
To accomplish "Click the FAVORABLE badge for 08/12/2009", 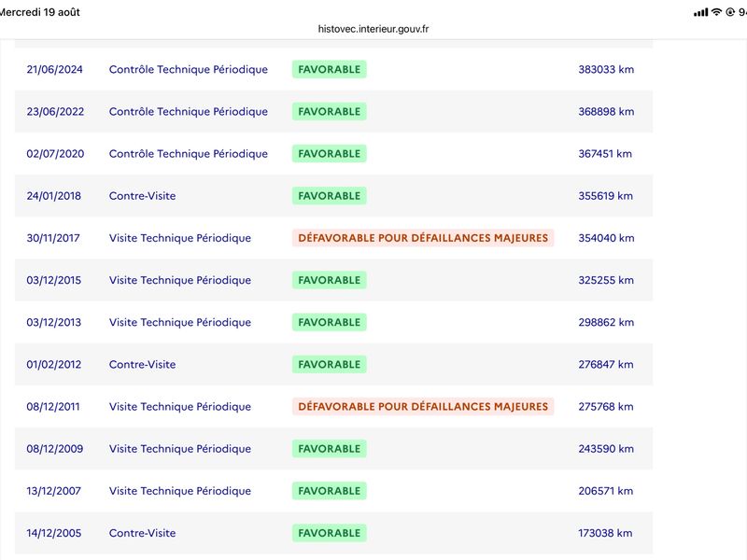I will [x=330, y=449].
